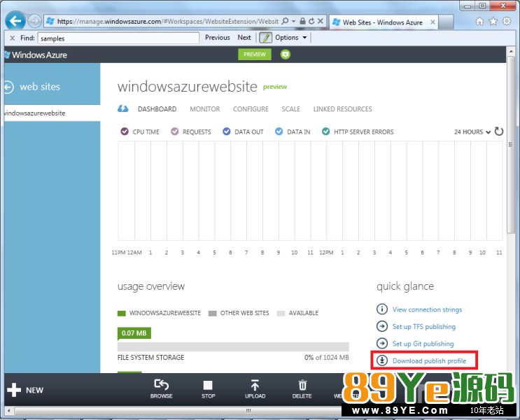
Task: Open Set up TFS publishing link
Action: click(x=424, y=327)
